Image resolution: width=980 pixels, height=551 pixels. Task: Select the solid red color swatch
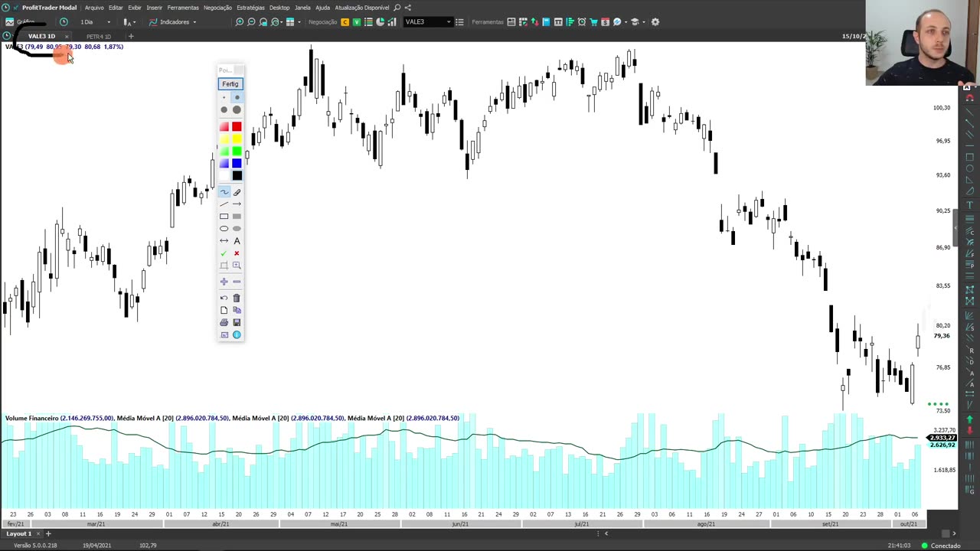(237, 127)
